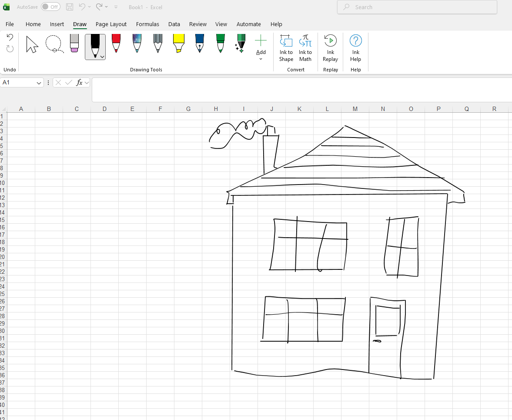Select the gray pencil tool

click(158, 44)
